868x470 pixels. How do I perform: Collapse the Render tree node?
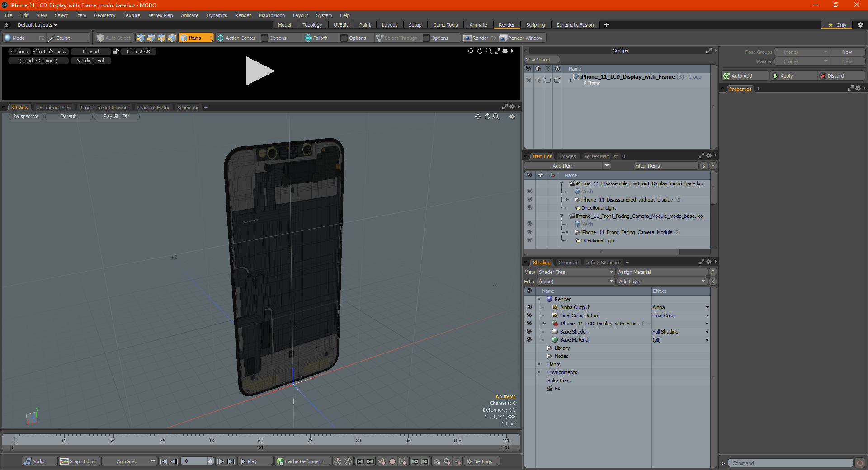click(539, 299)
